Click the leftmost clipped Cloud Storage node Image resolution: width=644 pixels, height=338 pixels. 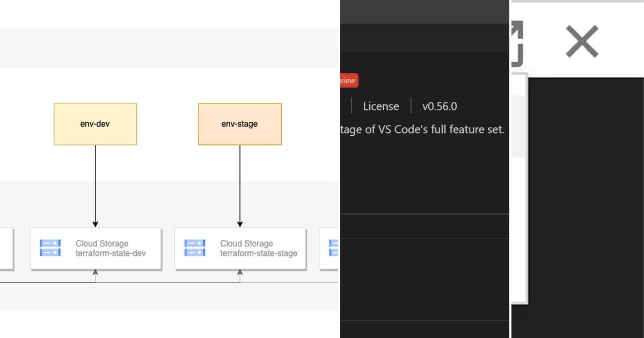(x=5, y=248)
